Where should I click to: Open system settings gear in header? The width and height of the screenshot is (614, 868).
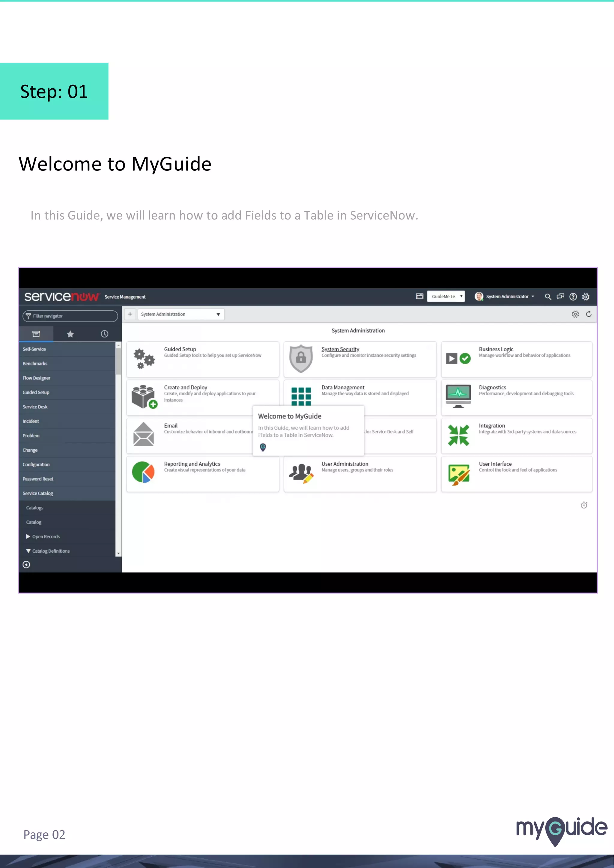tap(586, 297)
